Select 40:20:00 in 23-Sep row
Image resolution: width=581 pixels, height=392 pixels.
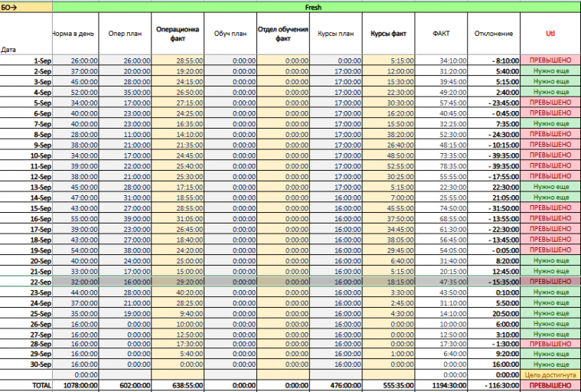tap(178, 292)
